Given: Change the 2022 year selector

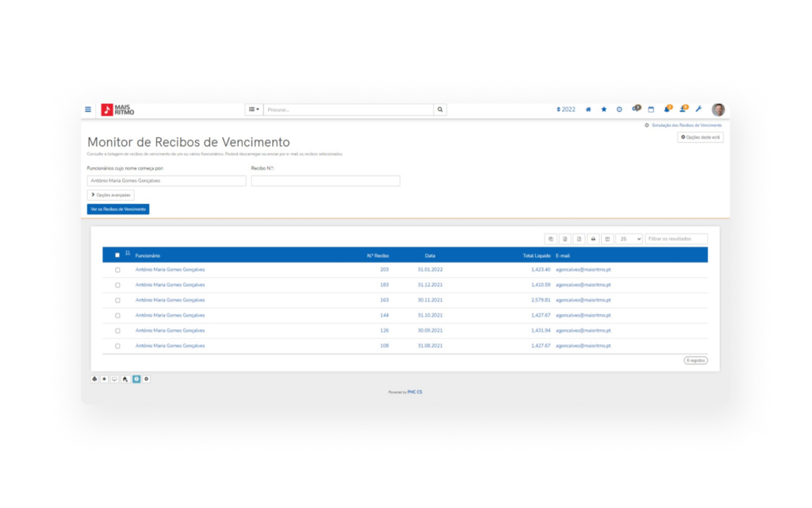Looking at the screenshot, I should click(566, 110).
